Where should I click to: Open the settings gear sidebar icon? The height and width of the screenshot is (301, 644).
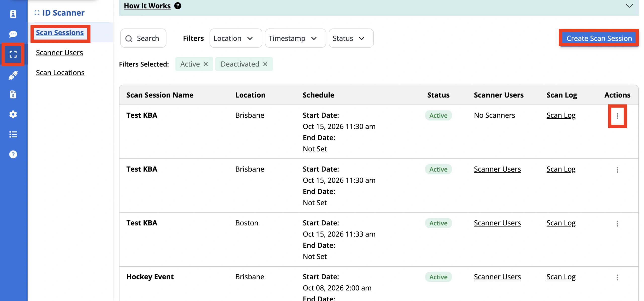pos(13,114)
